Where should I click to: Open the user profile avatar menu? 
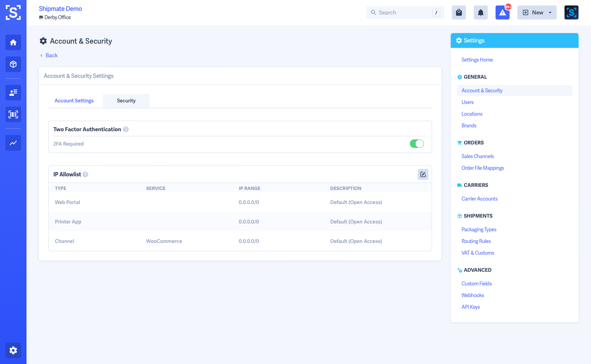(571, 12)
